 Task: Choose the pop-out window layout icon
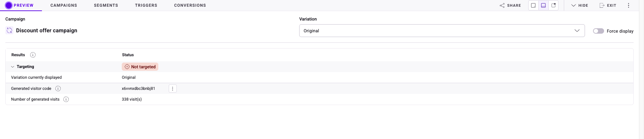(x=553, y=5)
